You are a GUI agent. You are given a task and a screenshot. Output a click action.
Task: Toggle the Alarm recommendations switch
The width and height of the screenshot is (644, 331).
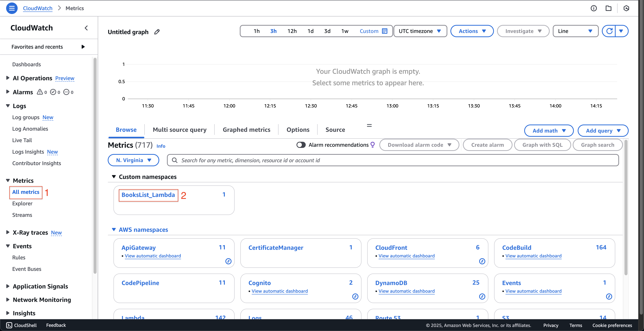pyautogui.click(x=301, y=145)
